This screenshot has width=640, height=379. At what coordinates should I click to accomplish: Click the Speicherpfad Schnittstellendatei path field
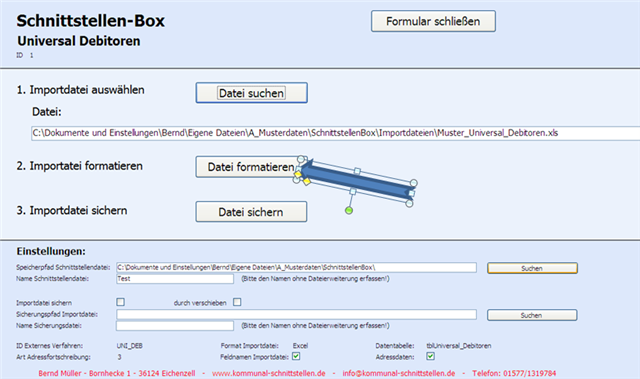click(x=296, y=268)
